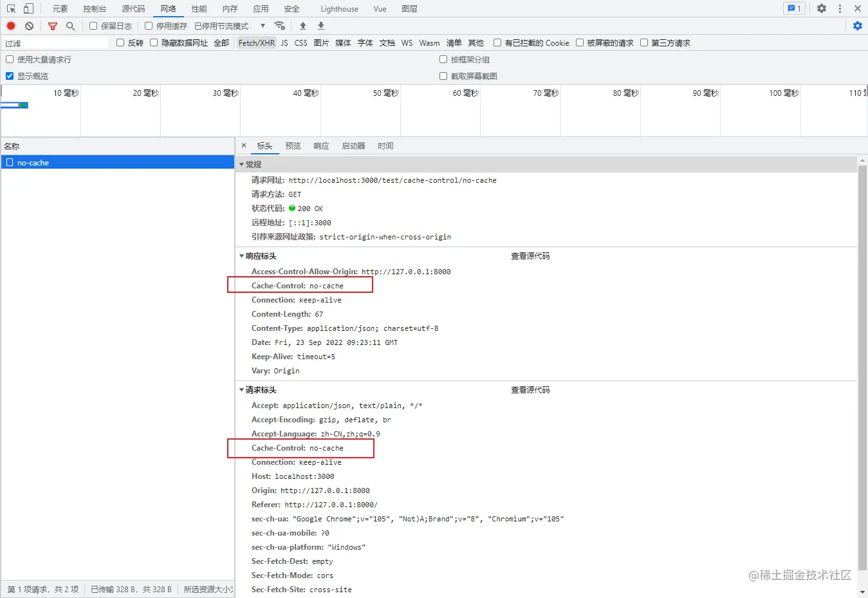Image resolution: width=868 pixels, height=598 pixels.
Task: Open the 启动器 details tab
Action: click(353, 146)
